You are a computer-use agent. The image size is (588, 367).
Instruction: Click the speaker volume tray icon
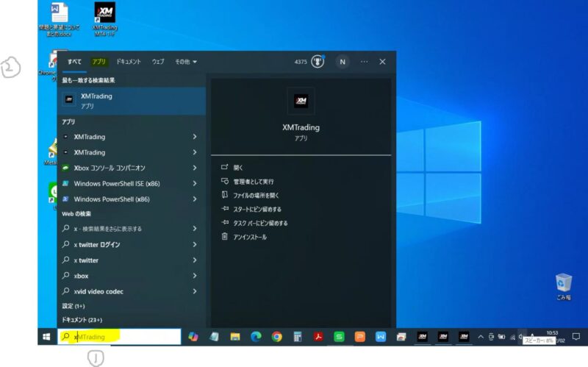click(520, 337)
